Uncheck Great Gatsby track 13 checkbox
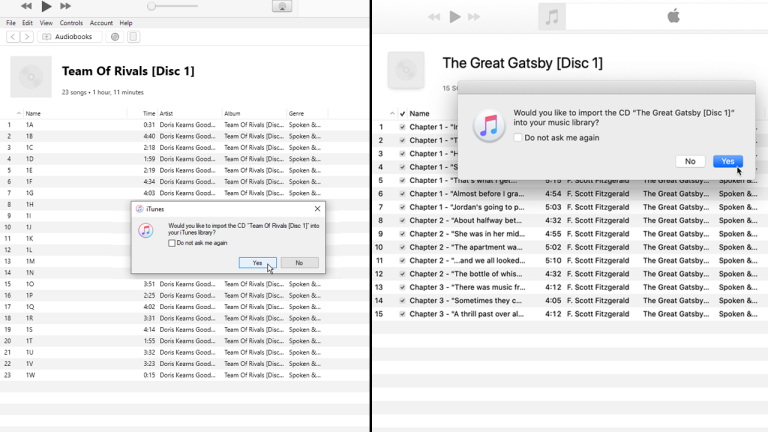 click(x=402, y=288)
